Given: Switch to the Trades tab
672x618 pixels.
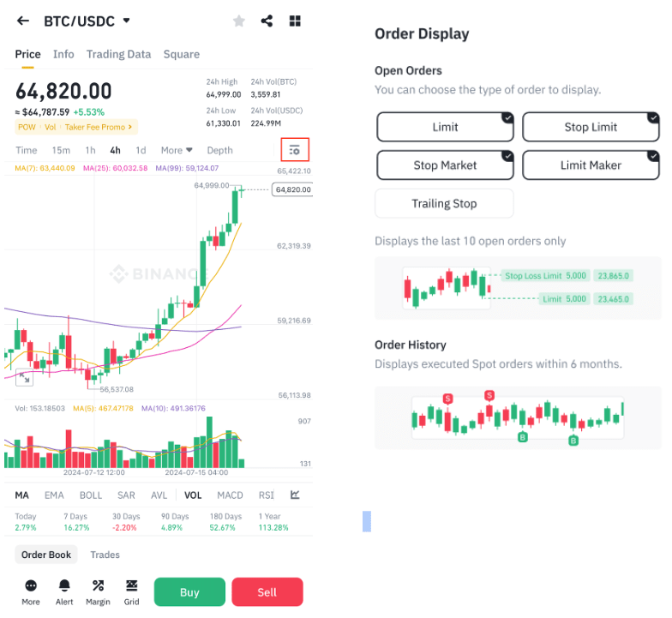Looking at the screenshot, I should pos(105,555).
